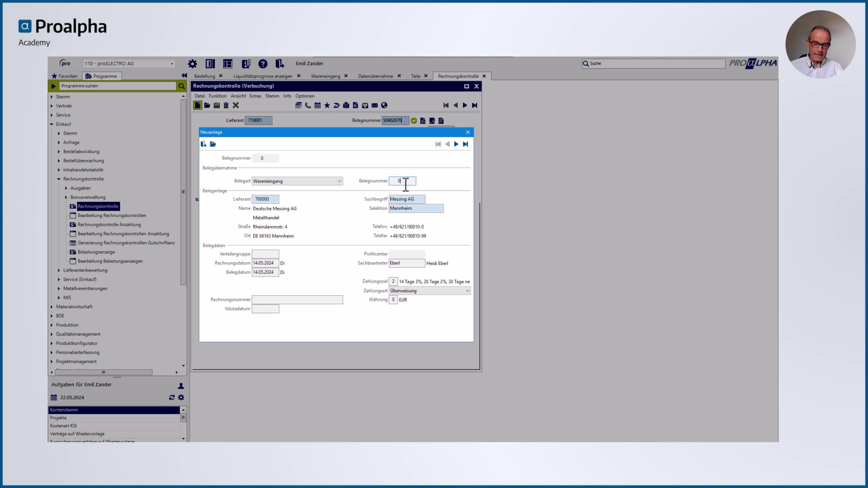This screenshot has height=488, width=868.
Task: Switch to the Liquiditätsprognose anzeigen tab
Action: click(x=263, y=76)
